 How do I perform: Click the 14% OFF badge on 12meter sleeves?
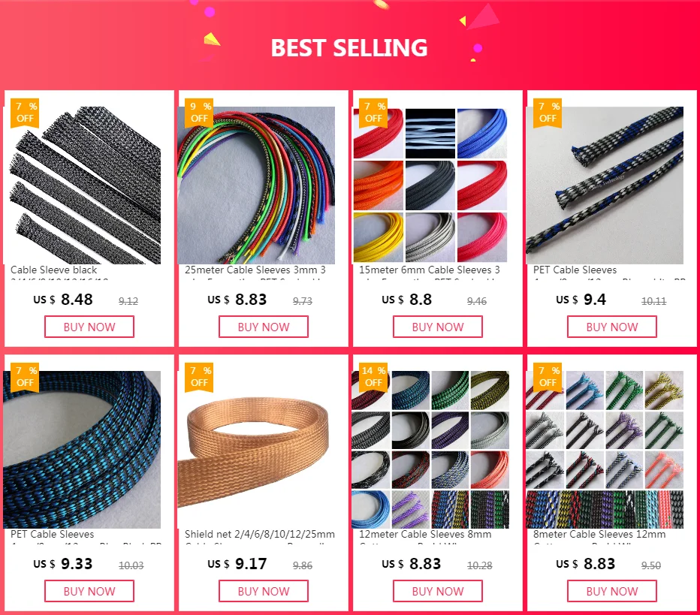(373, 377)
